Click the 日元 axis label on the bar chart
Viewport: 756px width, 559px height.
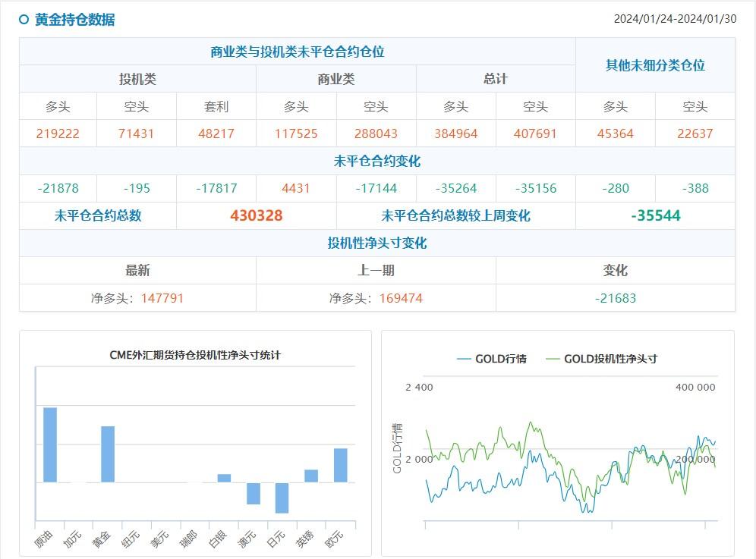click(x=275, y=537)
